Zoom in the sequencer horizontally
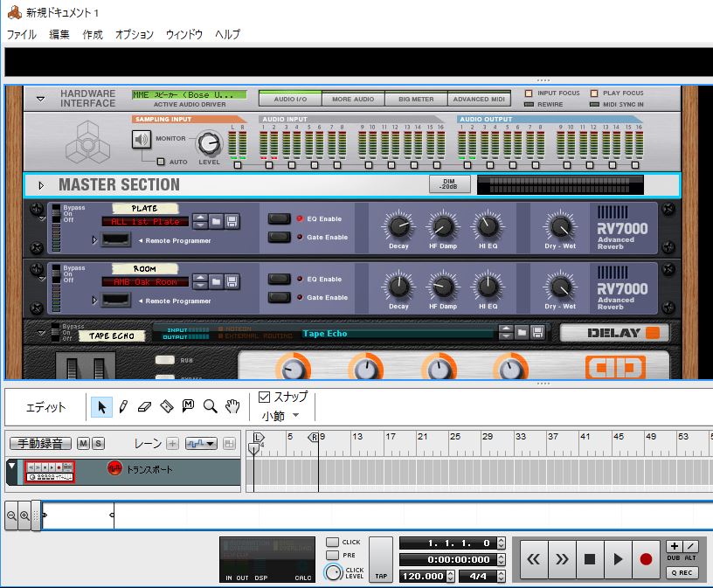Viewport: 713px width, 588px height. 24,515
